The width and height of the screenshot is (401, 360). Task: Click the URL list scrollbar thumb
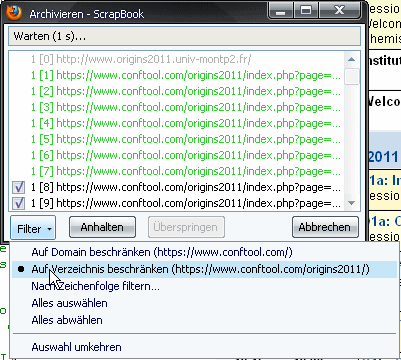(352, 77)
